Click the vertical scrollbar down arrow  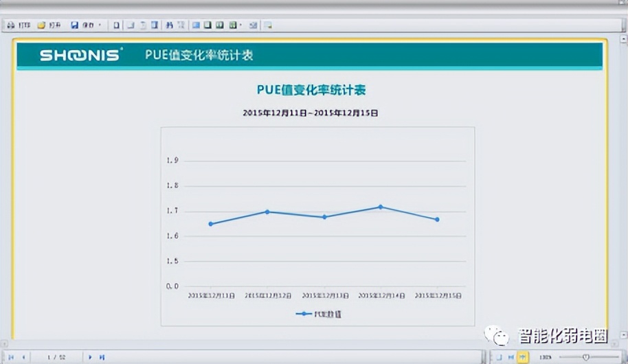point(623,334)
